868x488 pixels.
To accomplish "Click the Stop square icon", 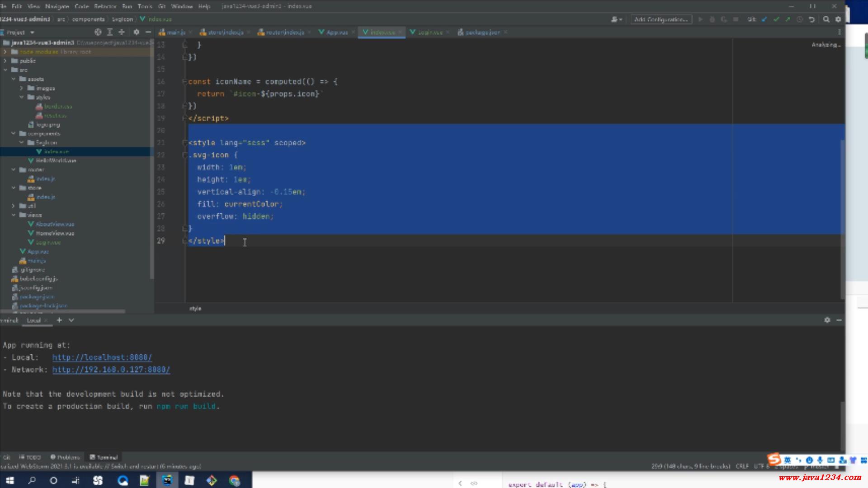I will [x=736, y=19].
